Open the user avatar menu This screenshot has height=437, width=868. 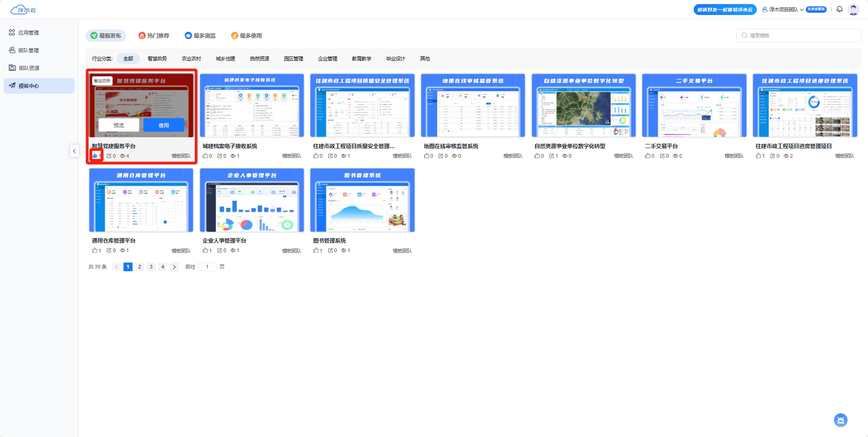coord(853,10)
